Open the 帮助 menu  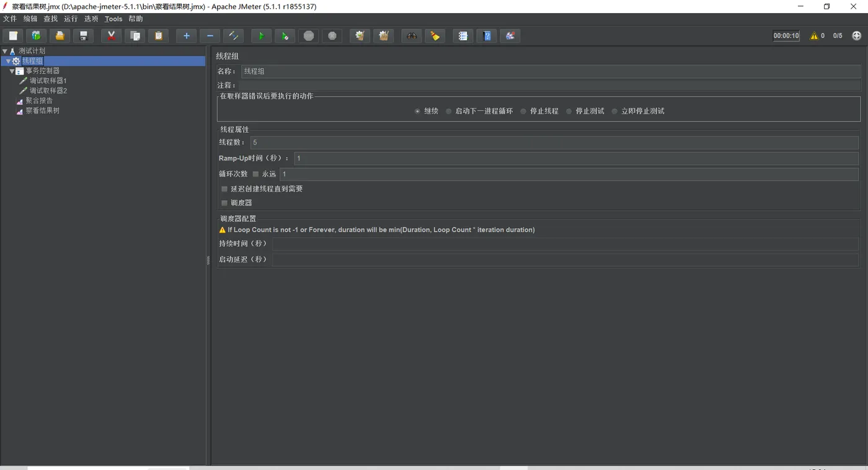pyautogui.click(x=136, y=19)
